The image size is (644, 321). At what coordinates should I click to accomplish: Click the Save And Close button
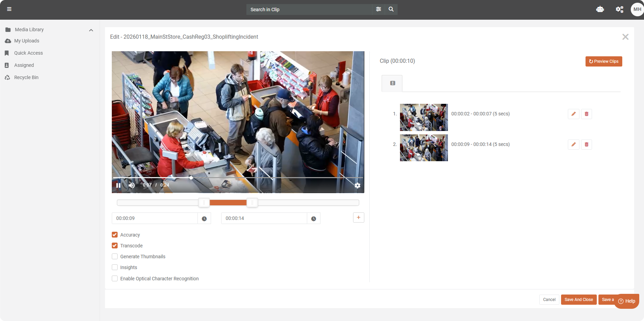pos(578,299)
